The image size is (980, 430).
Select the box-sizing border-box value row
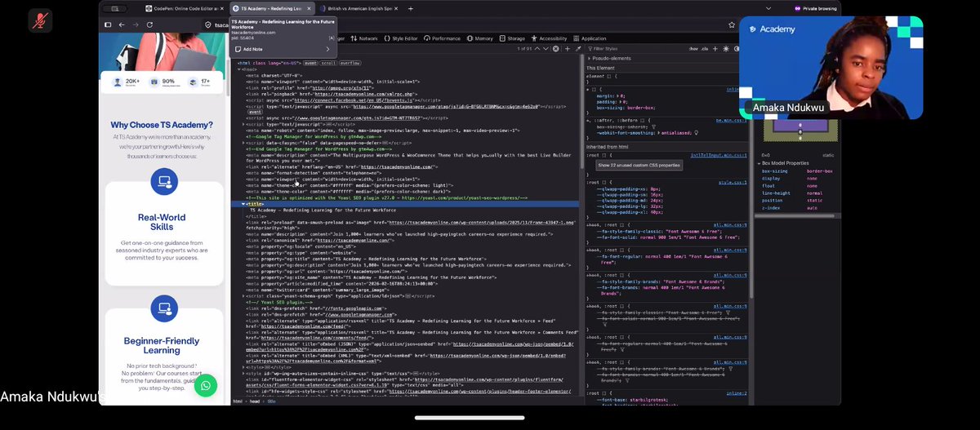point(797,171)
